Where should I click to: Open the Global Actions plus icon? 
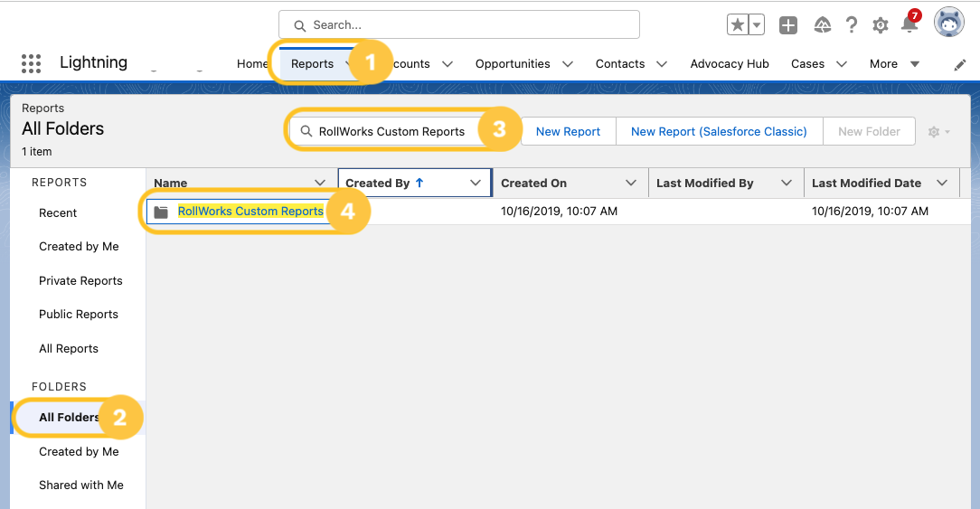coord(788,25)
